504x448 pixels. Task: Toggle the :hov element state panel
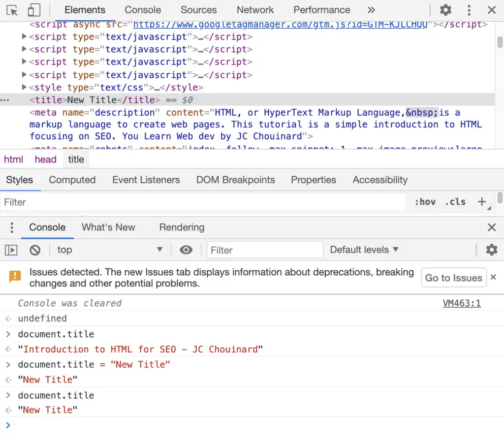point(425,202)
